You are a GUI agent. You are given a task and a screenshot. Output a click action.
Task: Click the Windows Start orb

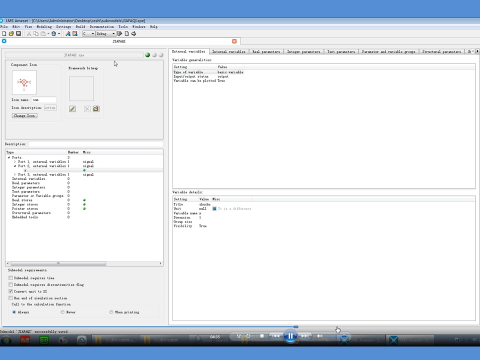tap(6, 340)
